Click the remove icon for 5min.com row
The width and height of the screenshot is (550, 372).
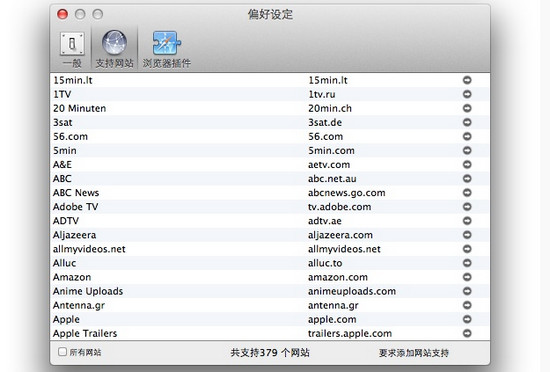[467, 150]
